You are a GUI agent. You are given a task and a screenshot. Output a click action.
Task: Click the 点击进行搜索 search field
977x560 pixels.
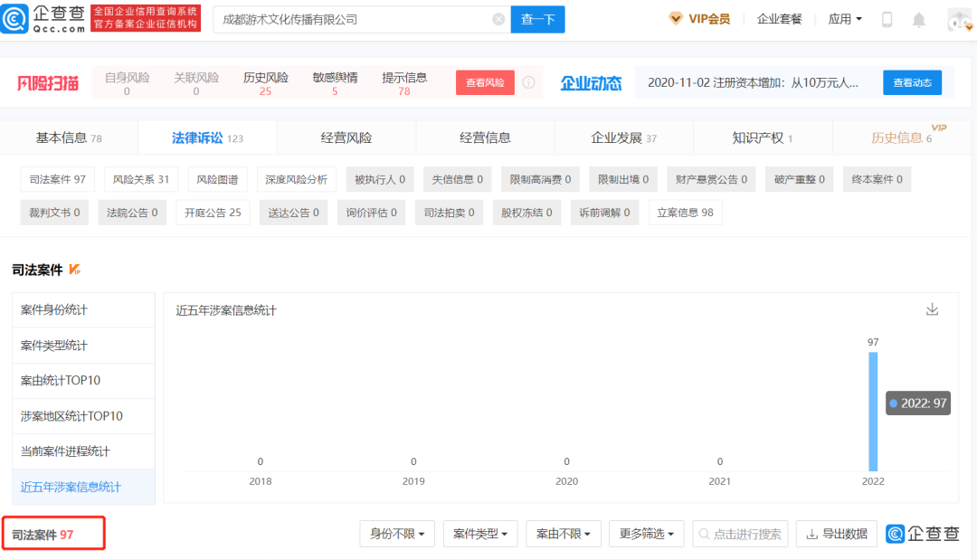740,534
